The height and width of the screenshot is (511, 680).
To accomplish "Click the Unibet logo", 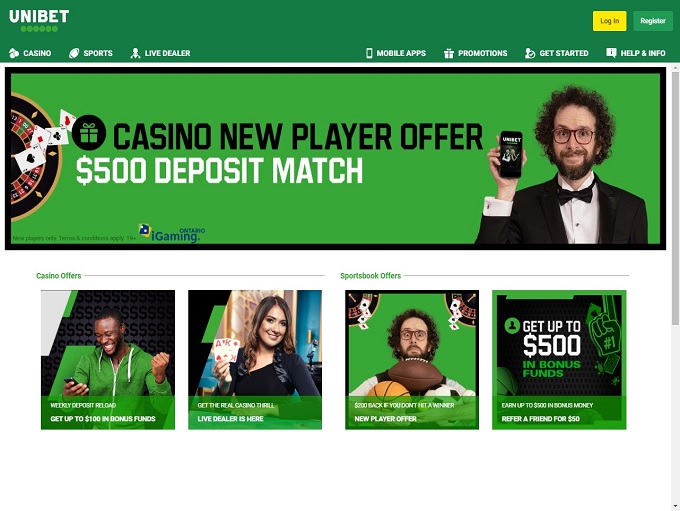I will [x=39, y=20].
